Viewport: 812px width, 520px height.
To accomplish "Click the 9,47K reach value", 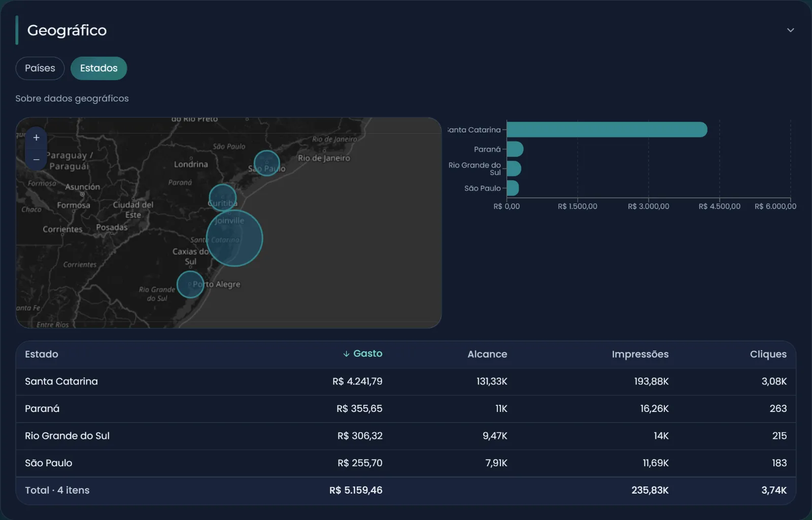I will point(495,436).
